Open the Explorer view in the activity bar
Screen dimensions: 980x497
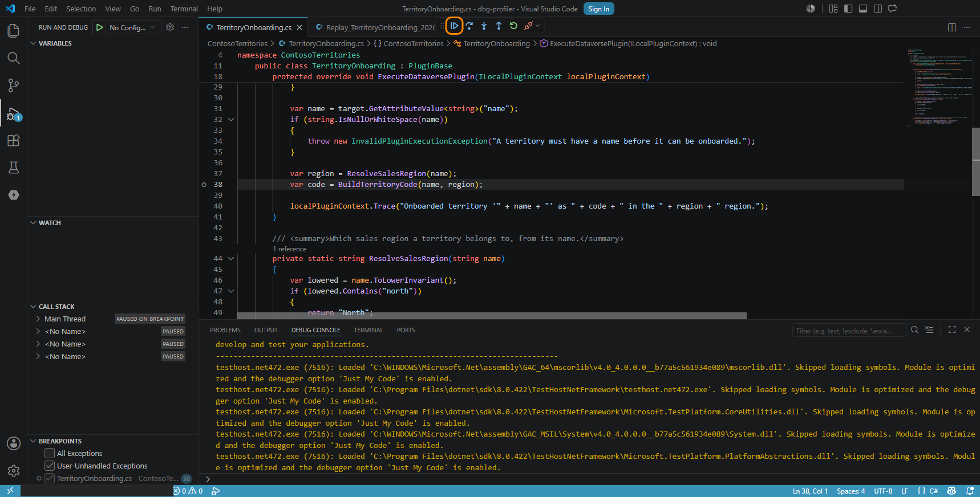(14, 30)
